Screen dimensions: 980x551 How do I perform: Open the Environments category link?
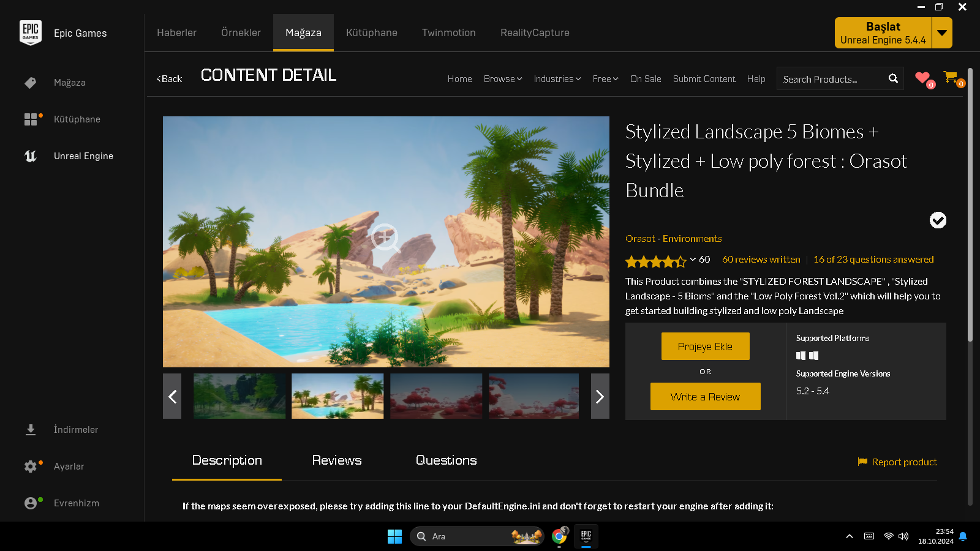(x=692, y=239)
